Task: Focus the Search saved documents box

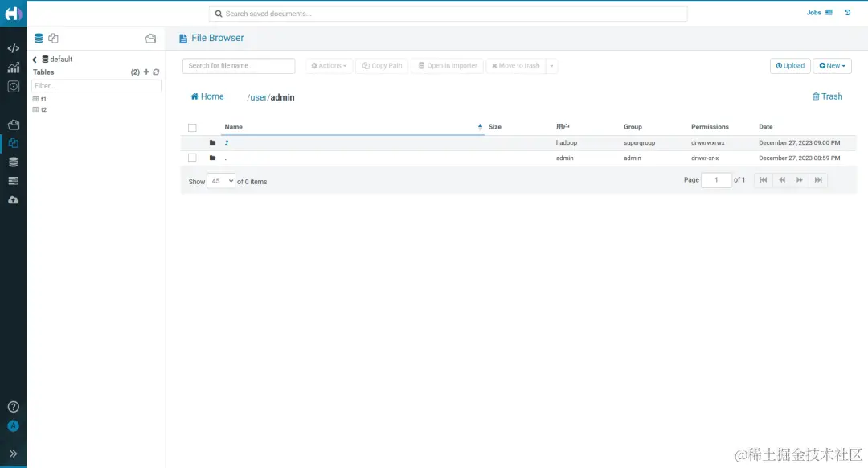Action: pos(448,14)
